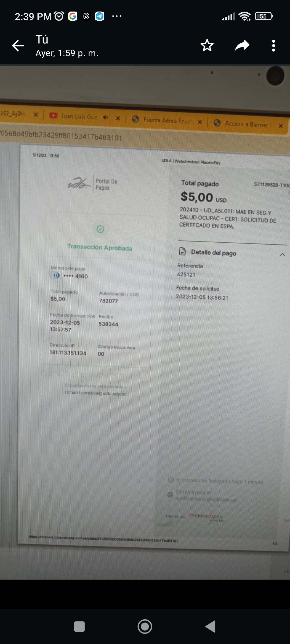Mute audio on the Juan Luis Gue tab
Viewport: 290px width, 644px height.
106,117
